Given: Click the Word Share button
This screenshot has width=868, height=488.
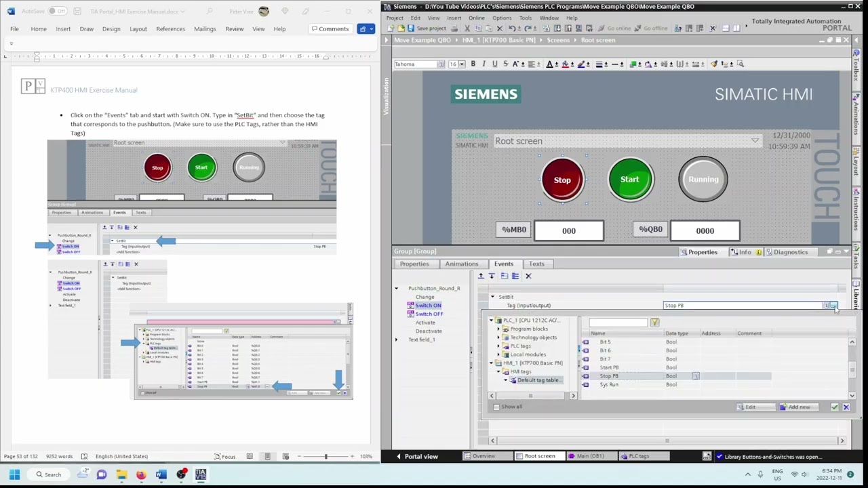Looking at the screenshot, I should click(366, 28).
